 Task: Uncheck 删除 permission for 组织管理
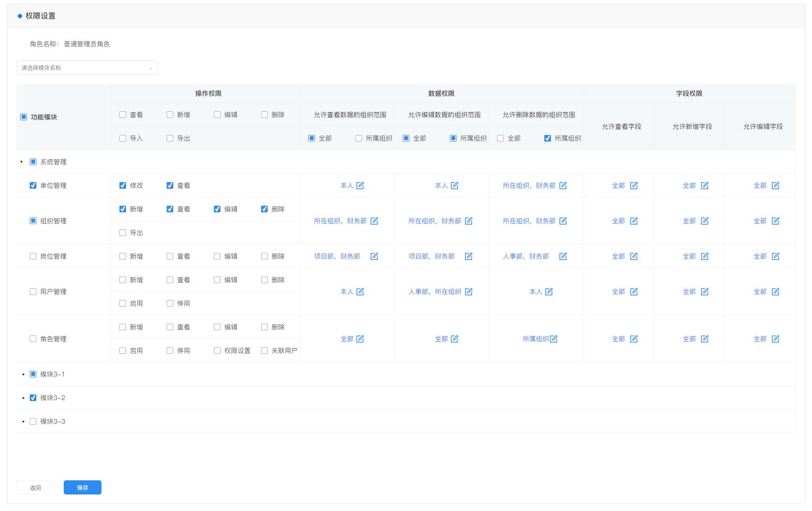pos(264,209)
